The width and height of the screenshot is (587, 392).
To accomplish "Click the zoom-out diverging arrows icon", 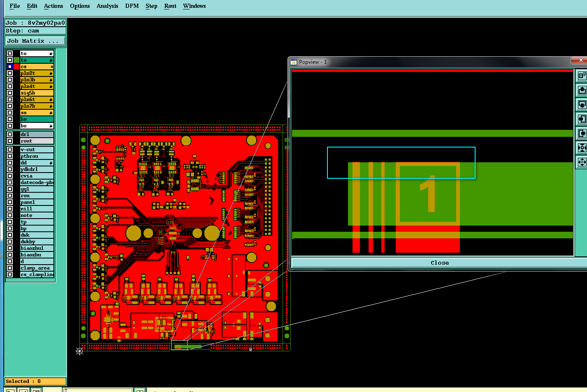I will (x=582, y=162).
